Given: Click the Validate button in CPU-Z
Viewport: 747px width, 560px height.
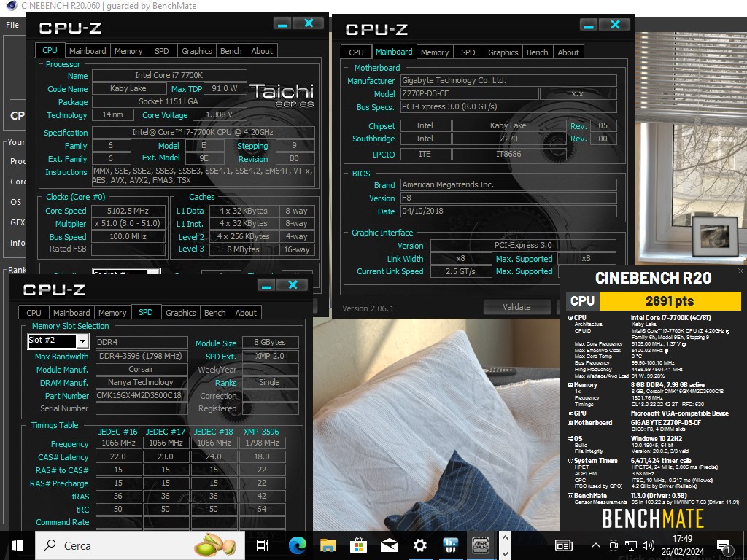Looking at the screenshot, I should click(x=516, y=307).
